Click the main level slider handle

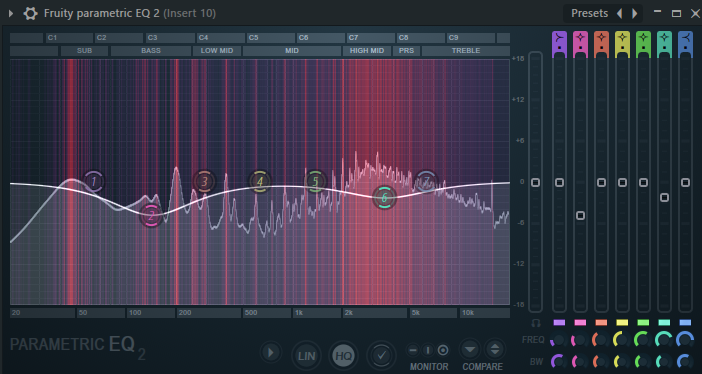(x=535, y=182)
